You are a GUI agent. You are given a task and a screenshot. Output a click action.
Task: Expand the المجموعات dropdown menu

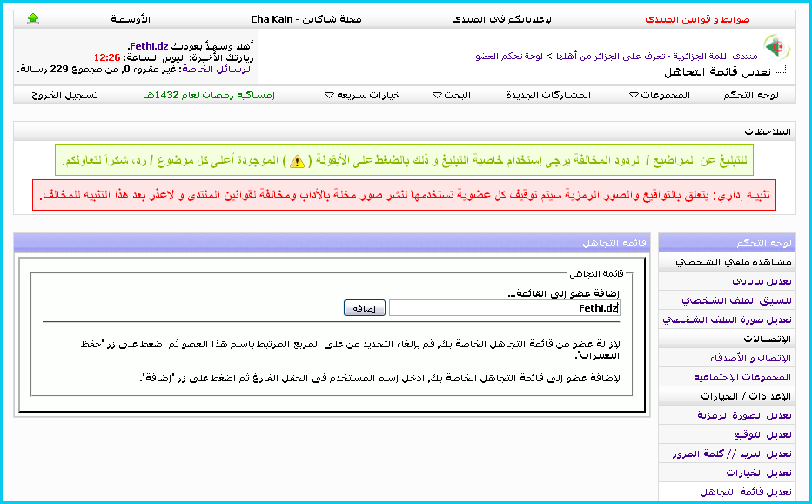point(658,95)
